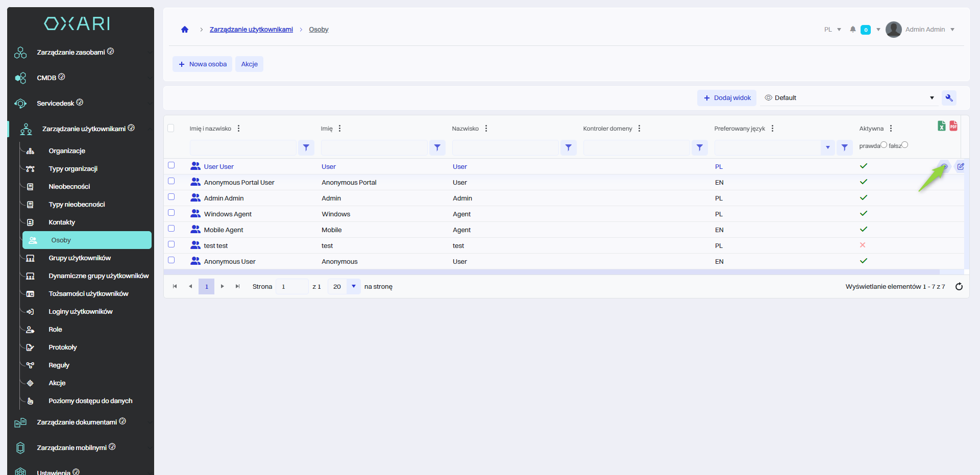Export the table to Excel
This screenshot has height=475, width=980.
pos(941,126)
